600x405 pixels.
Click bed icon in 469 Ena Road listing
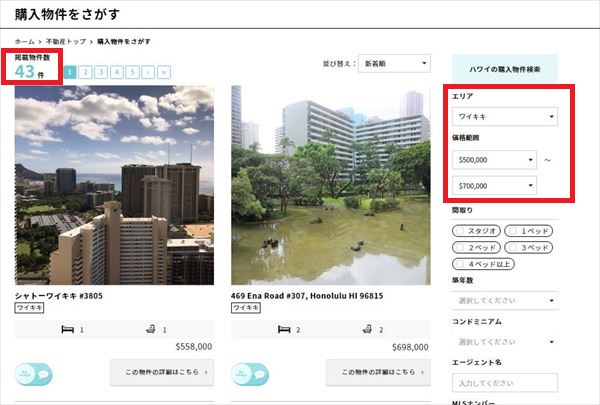284,329
